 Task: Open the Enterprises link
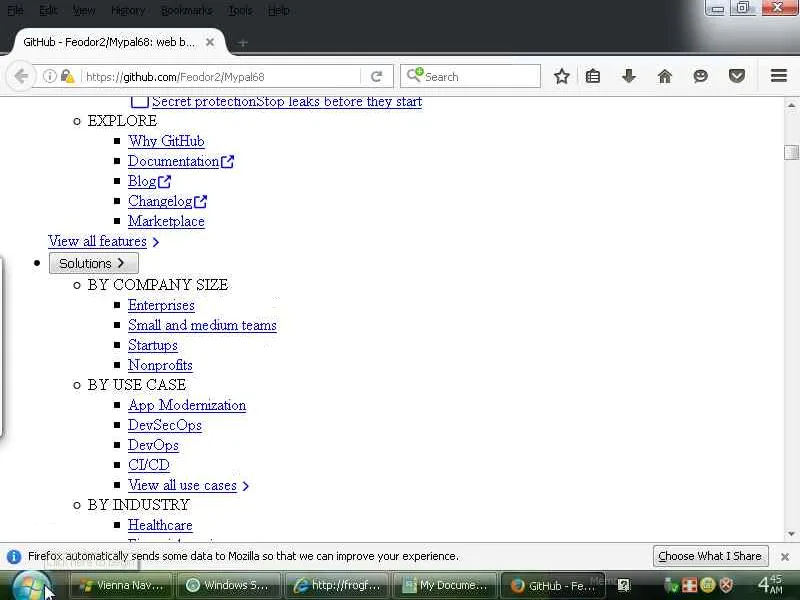[x=161, y=306]
